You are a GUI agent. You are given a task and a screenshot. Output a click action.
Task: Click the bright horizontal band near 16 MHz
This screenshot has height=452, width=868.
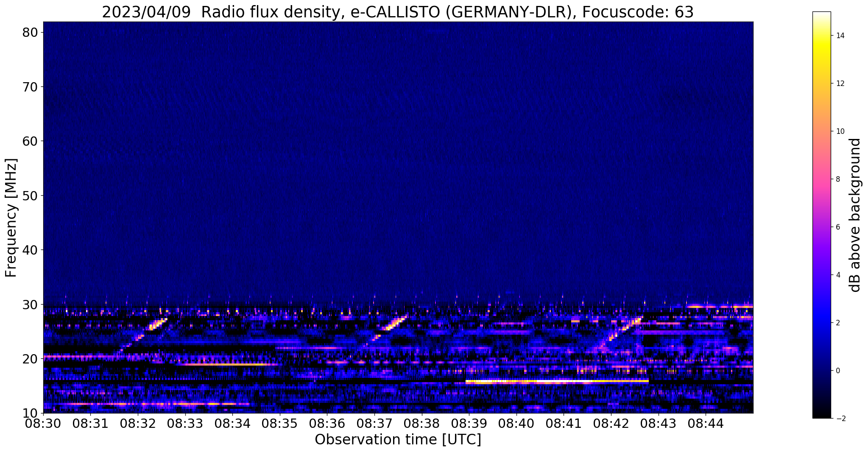tap(557, 381)
